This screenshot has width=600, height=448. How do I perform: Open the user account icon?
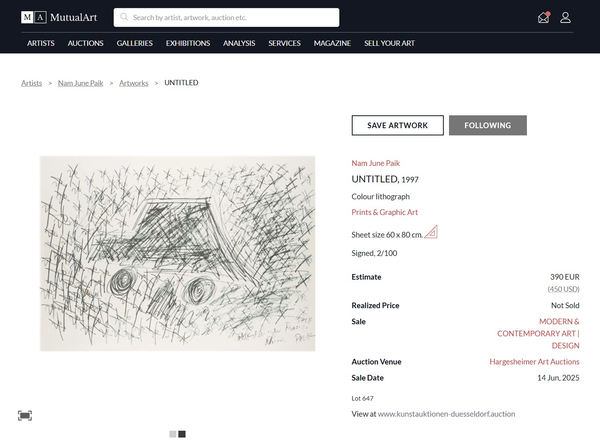[566, 17]
